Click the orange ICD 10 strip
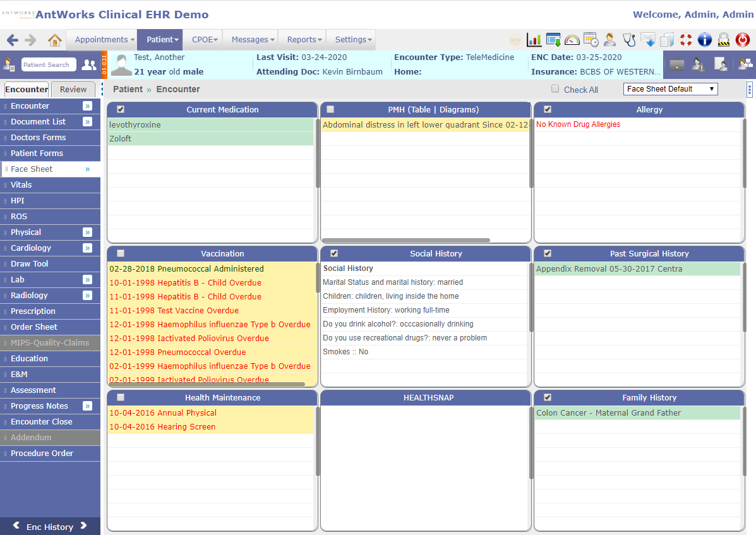The width and height of the screenshot is (756, 535). (104, 64)
